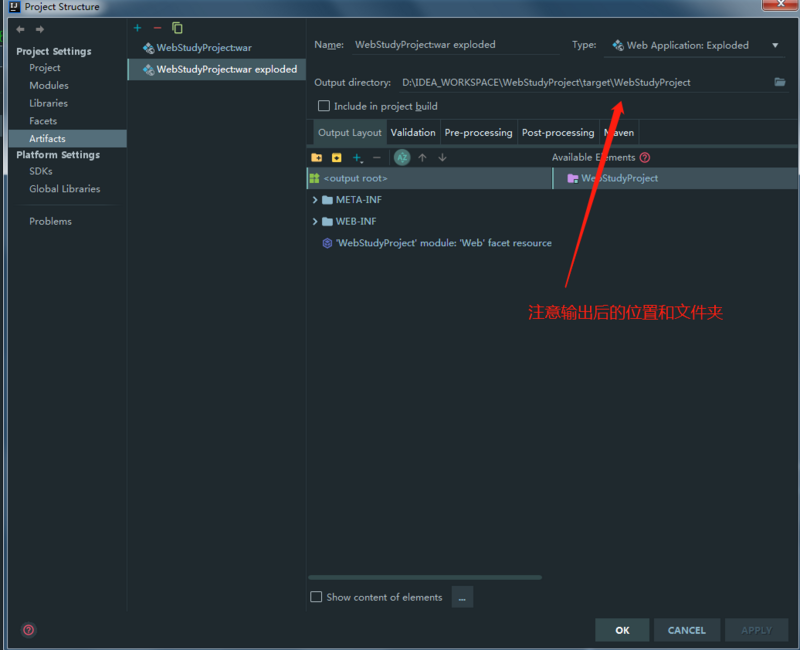Move element down with the down arrow icon
The width and height of the screenshot is (800, 650).
point(441,157)
